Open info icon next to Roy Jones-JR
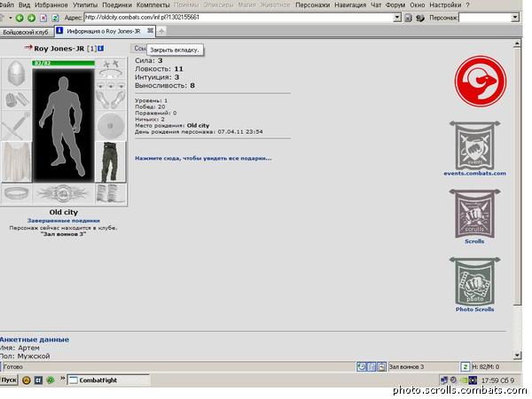This screenshot has width=532, height=399. (101, 49)
